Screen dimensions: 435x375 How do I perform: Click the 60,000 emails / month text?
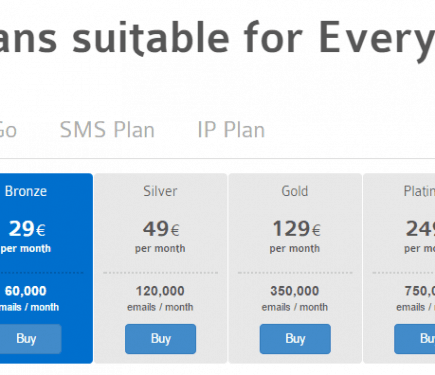30,298
